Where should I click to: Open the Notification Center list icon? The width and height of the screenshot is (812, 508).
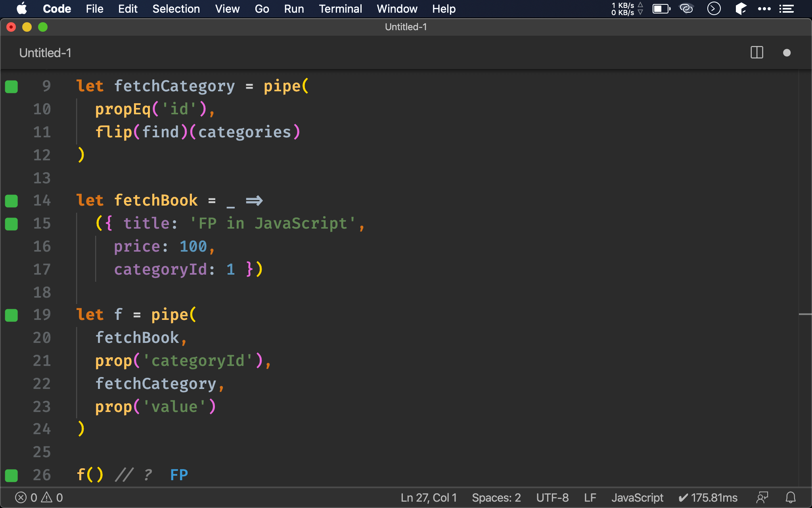[x=786, y=9]
